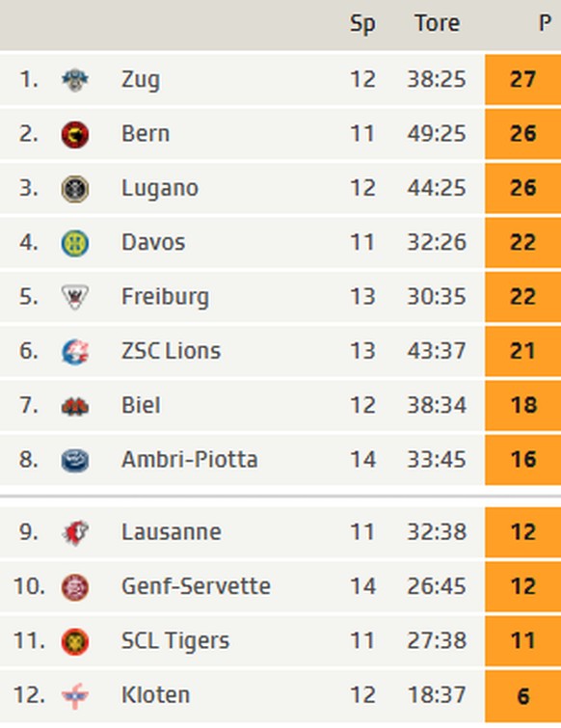Click the Biel team logo

point(75,407)
